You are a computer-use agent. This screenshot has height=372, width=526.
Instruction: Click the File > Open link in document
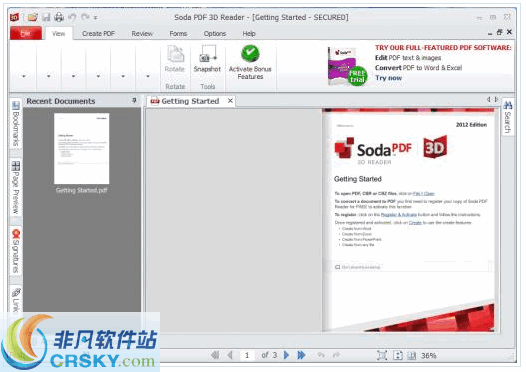[424, 194]
